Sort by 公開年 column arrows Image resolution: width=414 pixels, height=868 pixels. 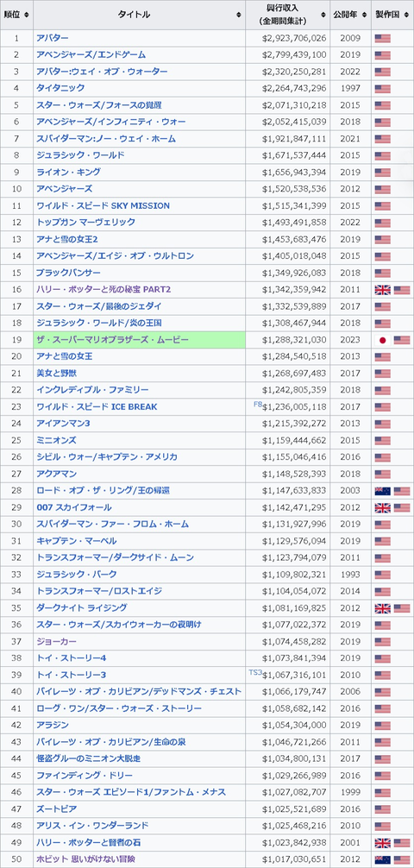click(x=364, y=15)
